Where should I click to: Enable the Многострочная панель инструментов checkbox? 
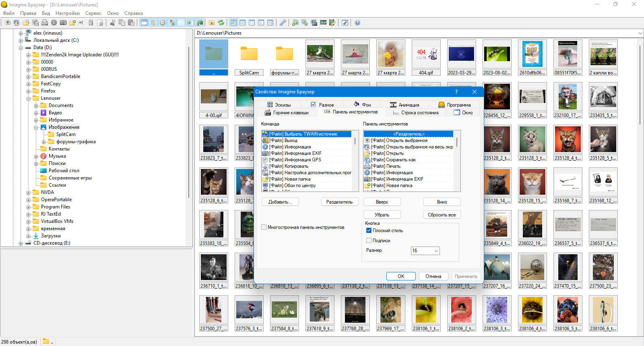coord(264,227)
